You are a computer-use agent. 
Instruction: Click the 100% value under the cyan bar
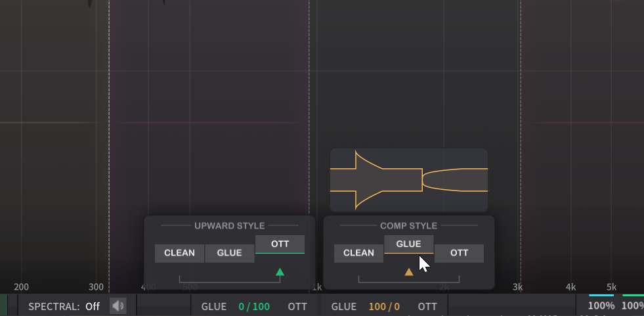(601, 306)
